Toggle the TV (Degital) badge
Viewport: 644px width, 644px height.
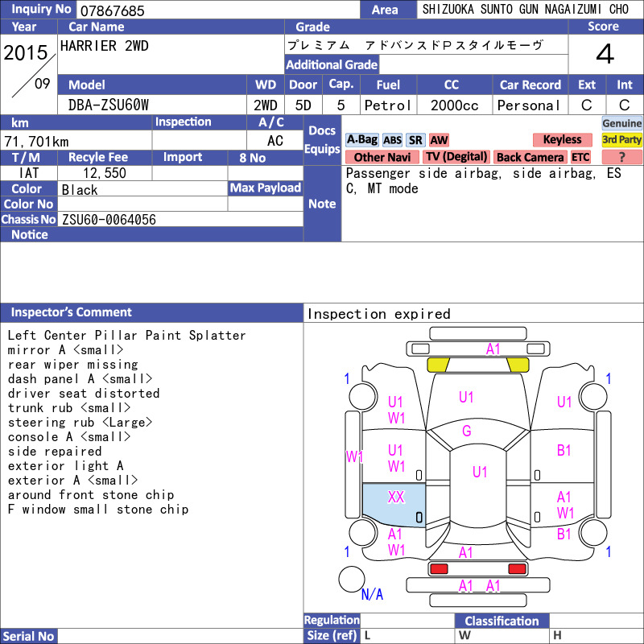[456, 157]
